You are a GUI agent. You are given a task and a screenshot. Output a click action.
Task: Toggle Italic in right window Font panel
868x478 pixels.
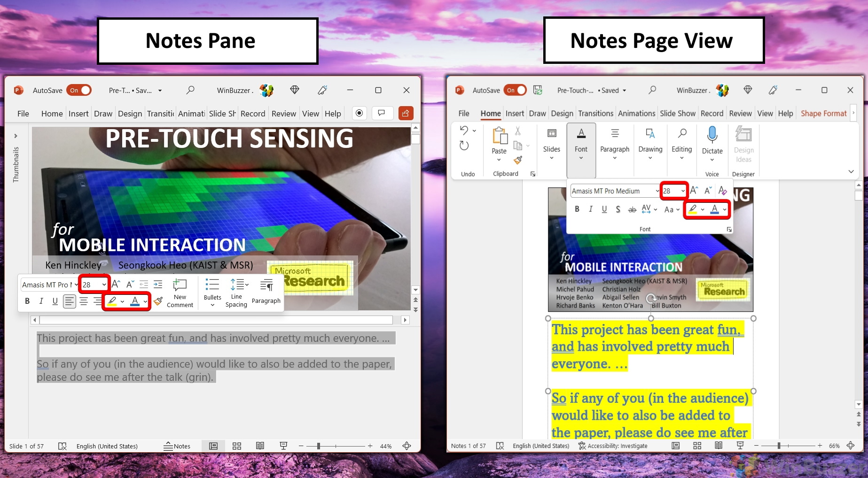pos(590,209)
